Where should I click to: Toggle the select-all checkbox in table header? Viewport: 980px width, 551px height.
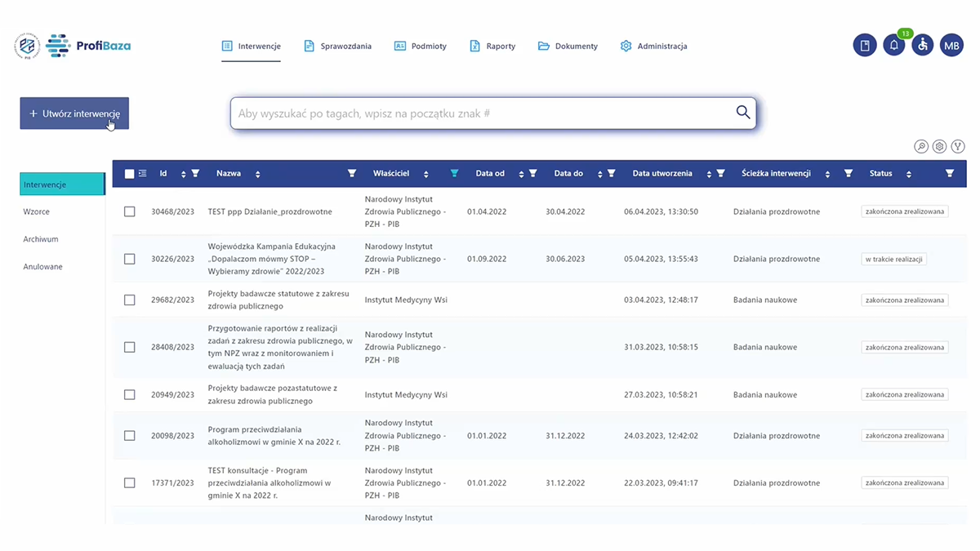click(129, 173)
